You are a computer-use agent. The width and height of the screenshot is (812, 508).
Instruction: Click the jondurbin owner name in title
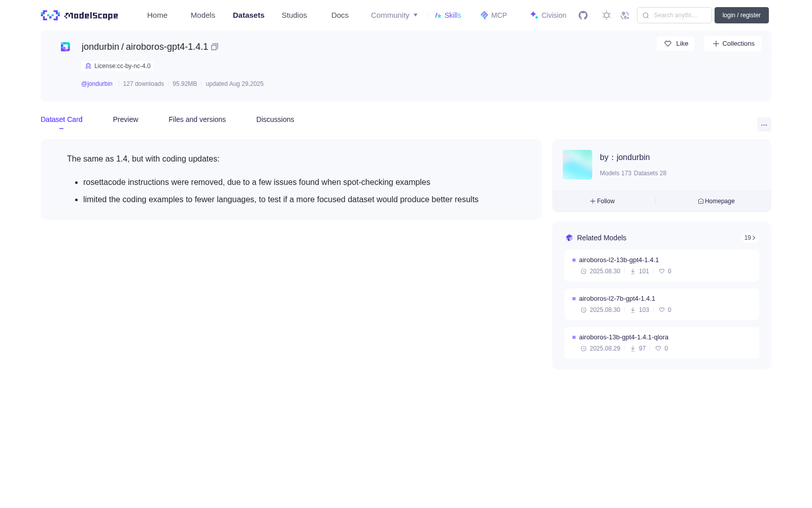click(x=100, y=47)
